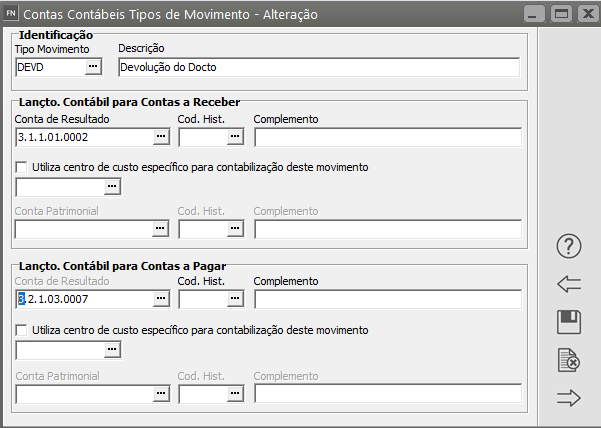Click the cancel document icon

point(568,360)
